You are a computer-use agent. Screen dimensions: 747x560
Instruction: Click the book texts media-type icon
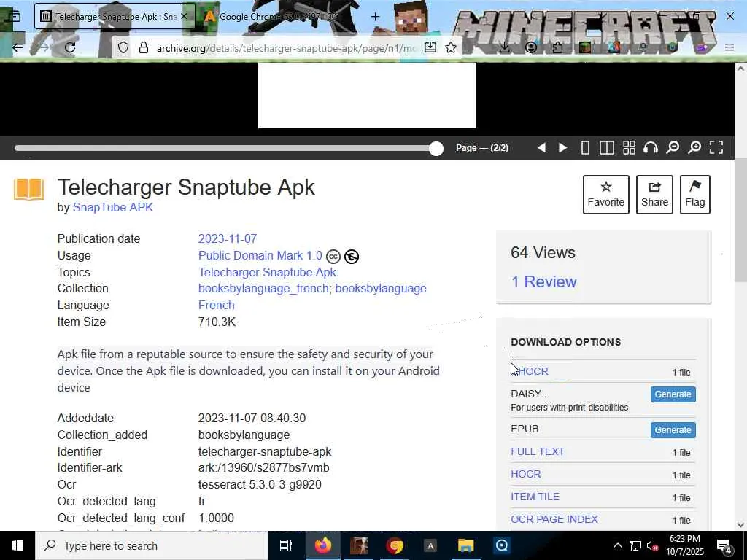coord(28,189)
